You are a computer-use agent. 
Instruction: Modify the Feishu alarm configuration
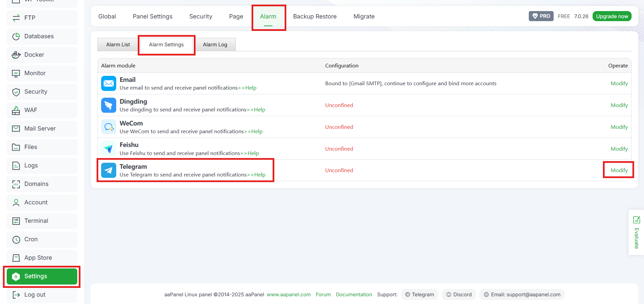pos(619,149)
